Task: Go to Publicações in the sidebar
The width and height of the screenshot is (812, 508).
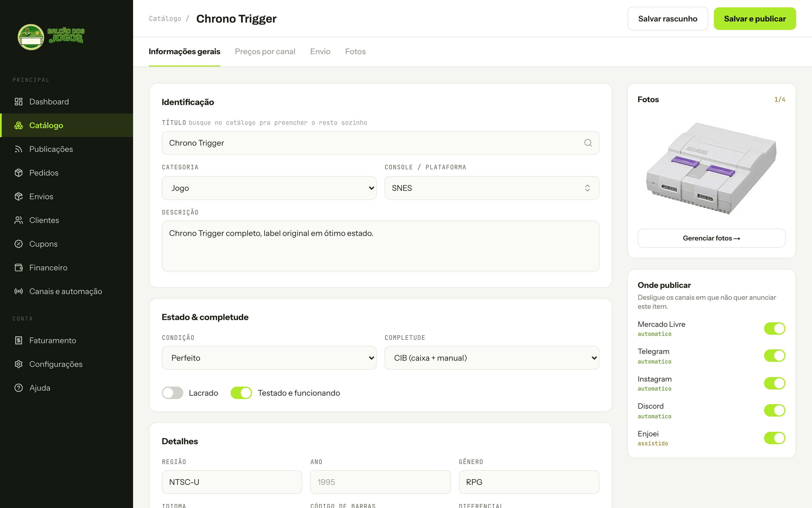Action: 67,149
